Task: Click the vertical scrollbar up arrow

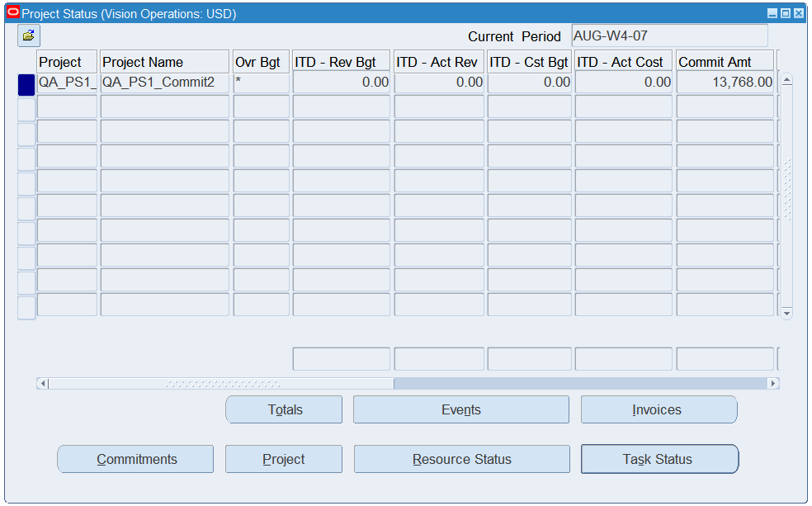Action: click(786, 80)
